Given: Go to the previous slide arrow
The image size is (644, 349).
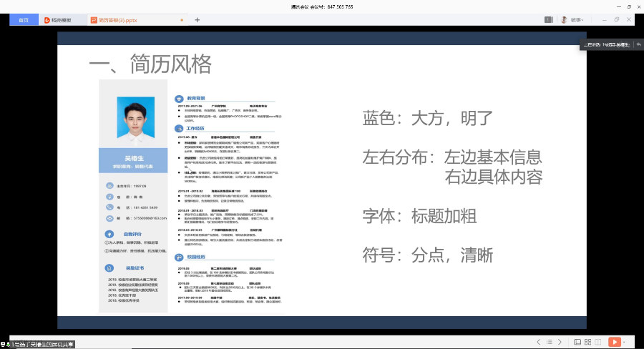Looking at the screenshot, I should click(539, 343).
